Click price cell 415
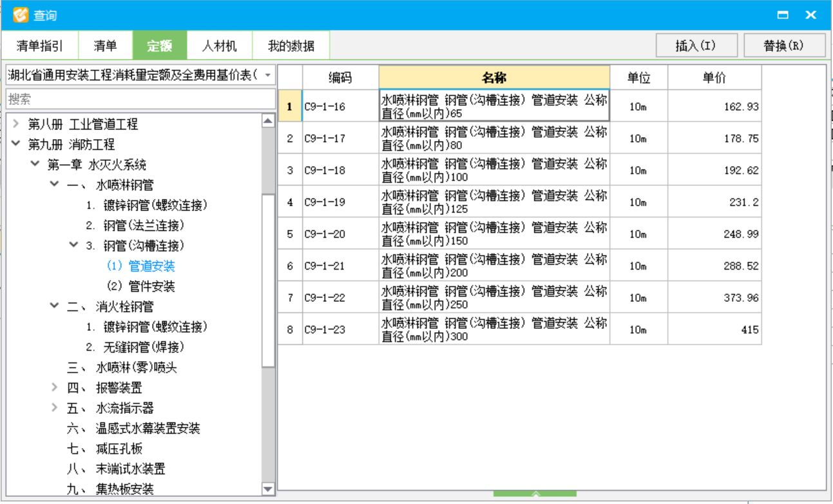Image resolution: width=833 pixels, height=504 pixels. (714, 330)
